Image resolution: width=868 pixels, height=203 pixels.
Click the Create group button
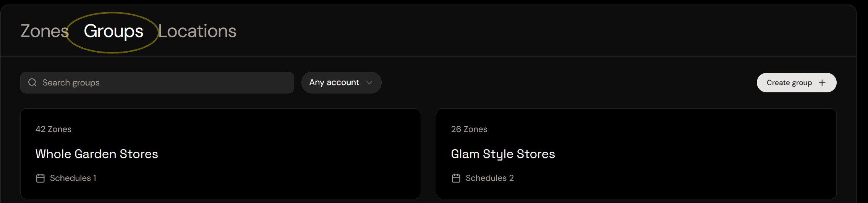797,83
